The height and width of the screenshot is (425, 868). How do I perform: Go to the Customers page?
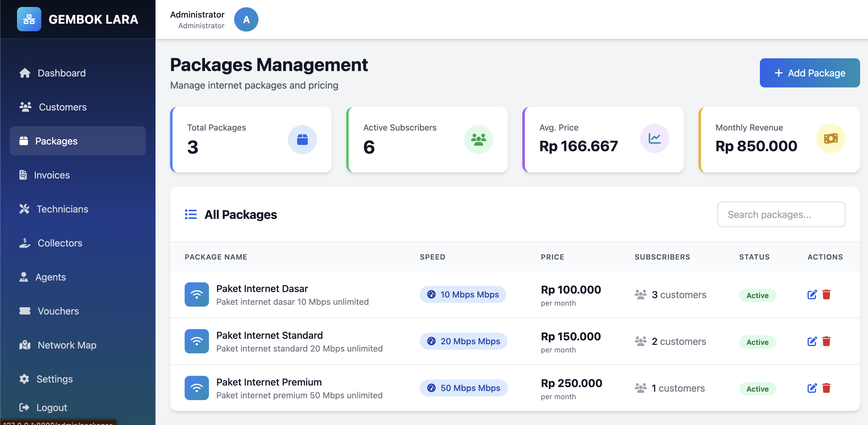(x=62, y=107)
